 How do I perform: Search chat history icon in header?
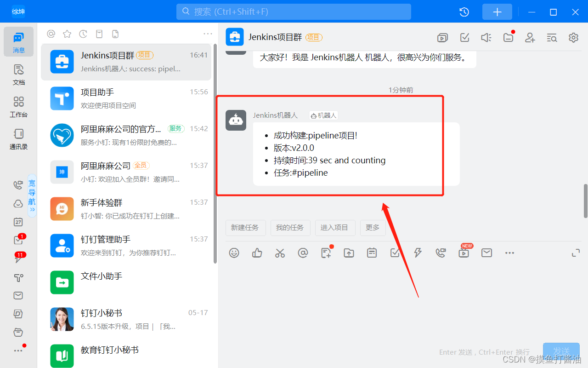tap(552, 38)
